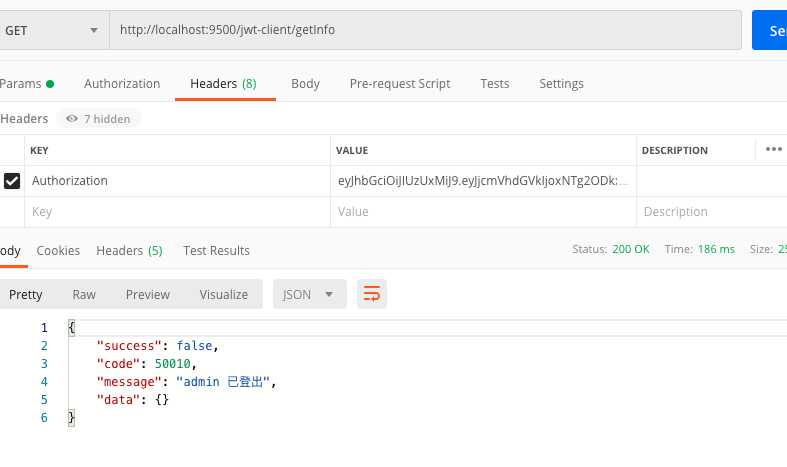Click the request URL input field
The width and height of the screenshot is (787, 467).
click(425, 30)
